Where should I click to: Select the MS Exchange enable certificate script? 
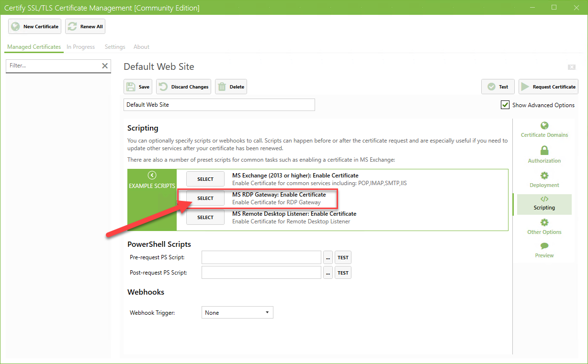(x=205, y=179)
